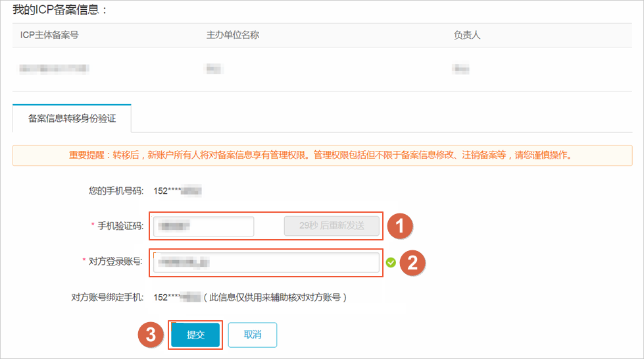Click the 此信息仅供用来辅助核对对方账号 note

pos(275,297)
